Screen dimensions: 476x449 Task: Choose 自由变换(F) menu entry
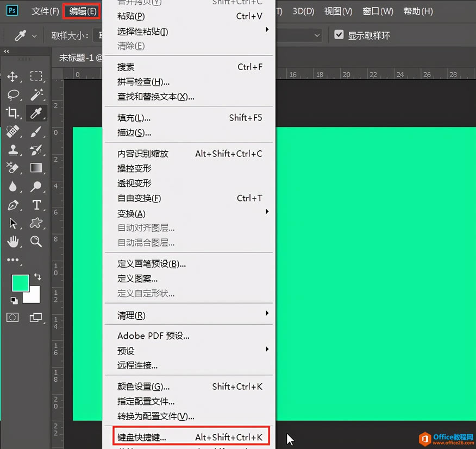click(189, 198)
